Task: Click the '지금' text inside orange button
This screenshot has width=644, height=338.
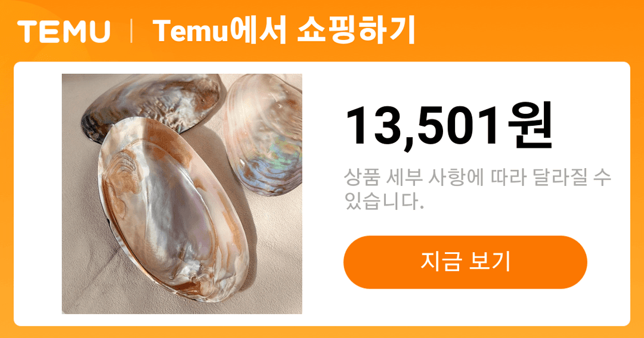Action: point(441,262)
